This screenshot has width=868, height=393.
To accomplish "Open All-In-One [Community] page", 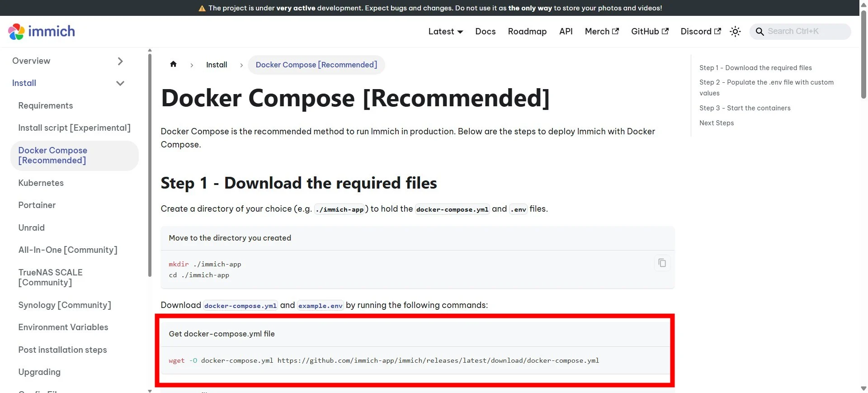I will click(x=68, y=250).
